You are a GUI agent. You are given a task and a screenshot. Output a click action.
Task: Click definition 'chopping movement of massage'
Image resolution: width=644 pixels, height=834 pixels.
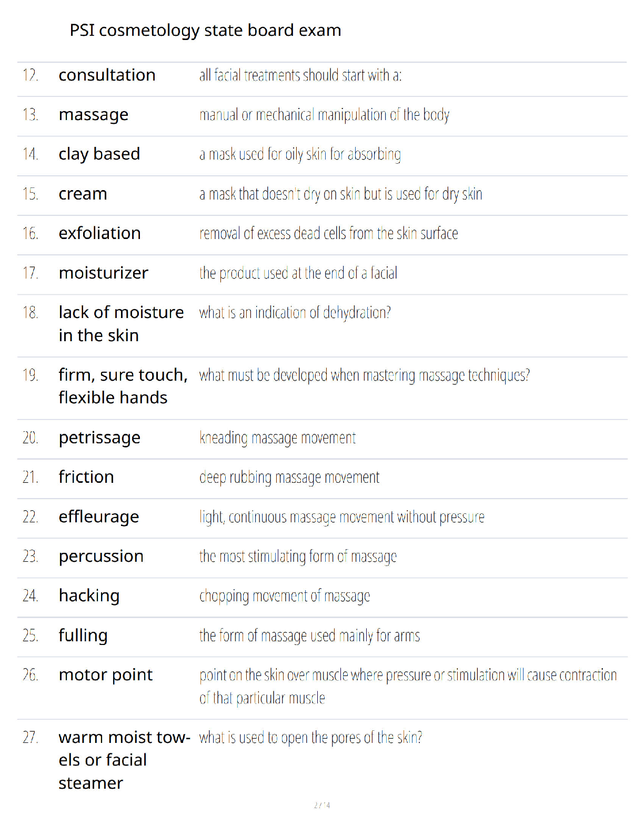(285, 596)
